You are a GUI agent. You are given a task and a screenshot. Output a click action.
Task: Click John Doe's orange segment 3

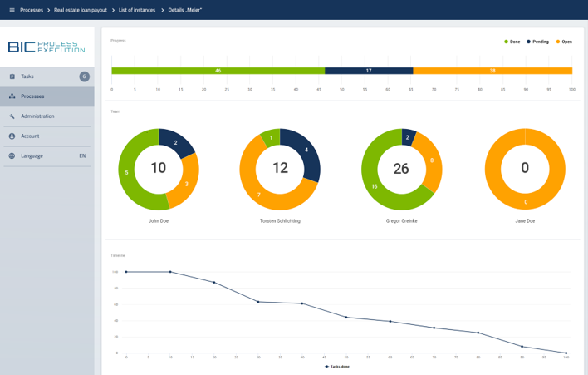(186, 184)
